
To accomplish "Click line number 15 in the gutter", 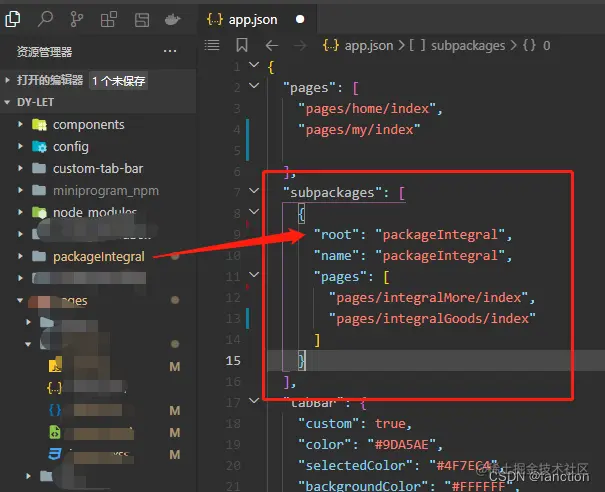I will click(x=233, y=361).
